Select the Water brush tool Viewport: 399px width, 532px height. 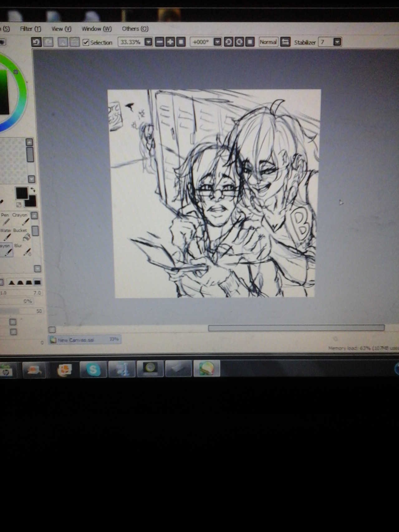(x=5, y=235)
